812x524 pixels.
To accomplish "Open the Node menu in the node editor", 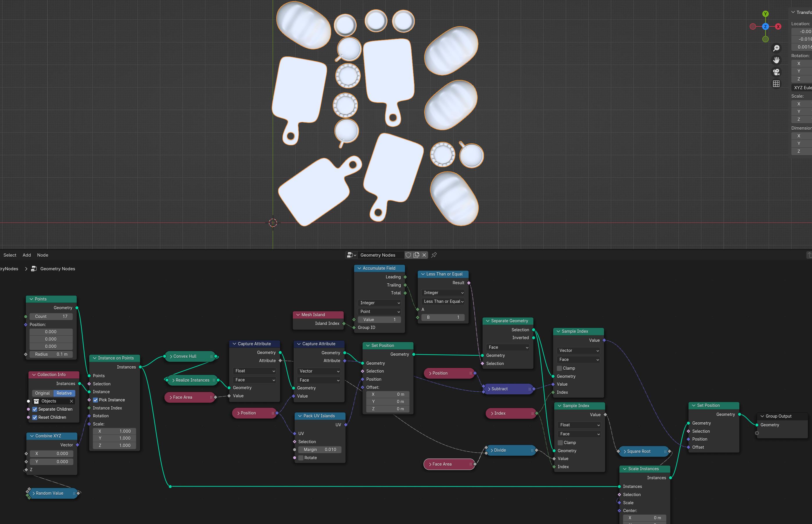I will [42, 255].
